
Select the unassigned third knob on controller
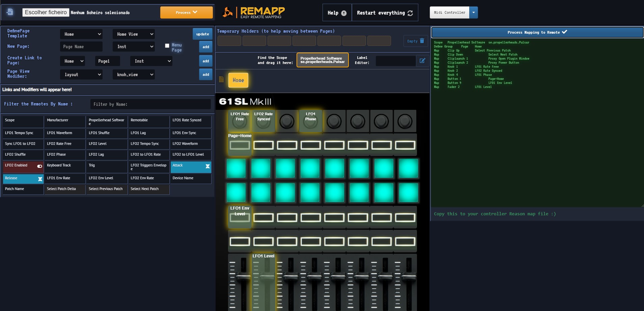tap(287, 121)
